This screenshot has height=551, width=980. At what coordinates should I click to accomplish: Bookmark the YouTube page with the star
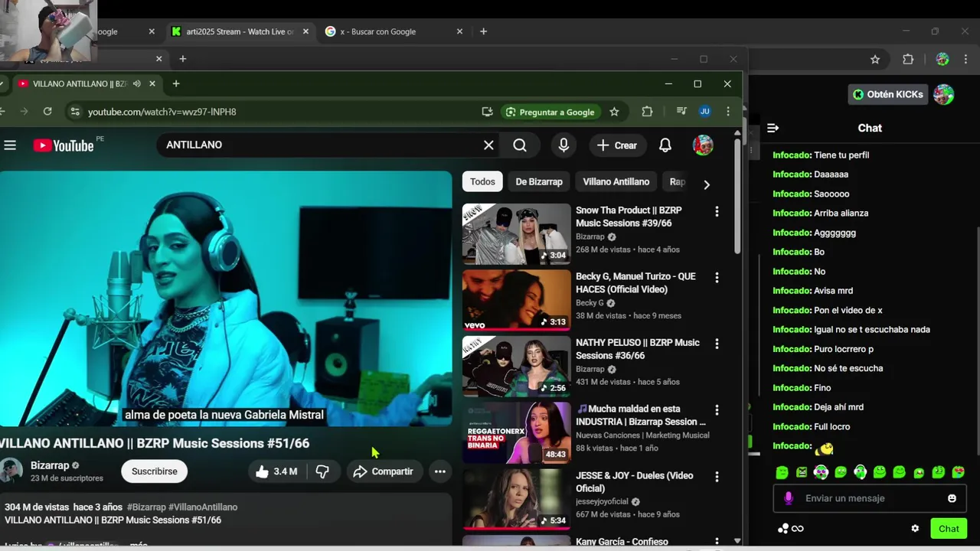614,112
